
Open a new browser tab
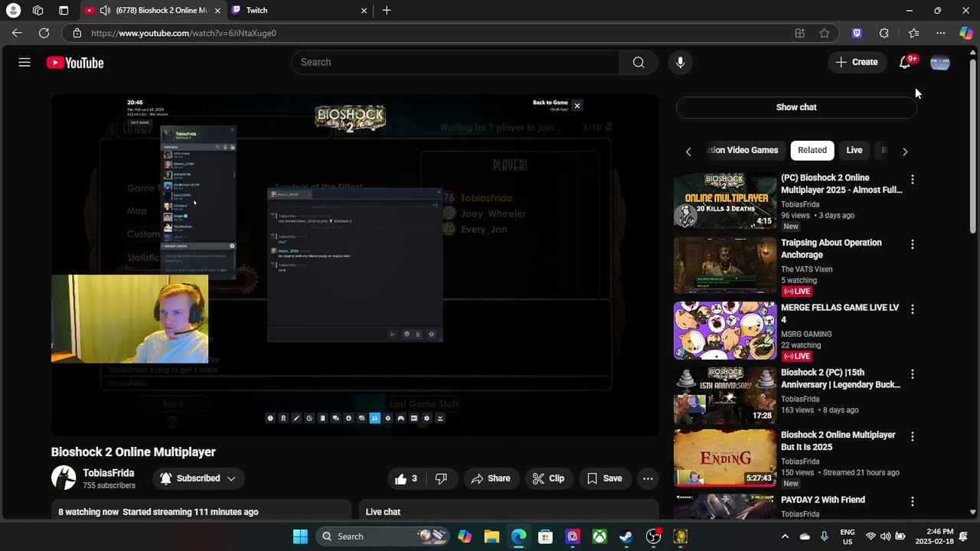(387, 11)
